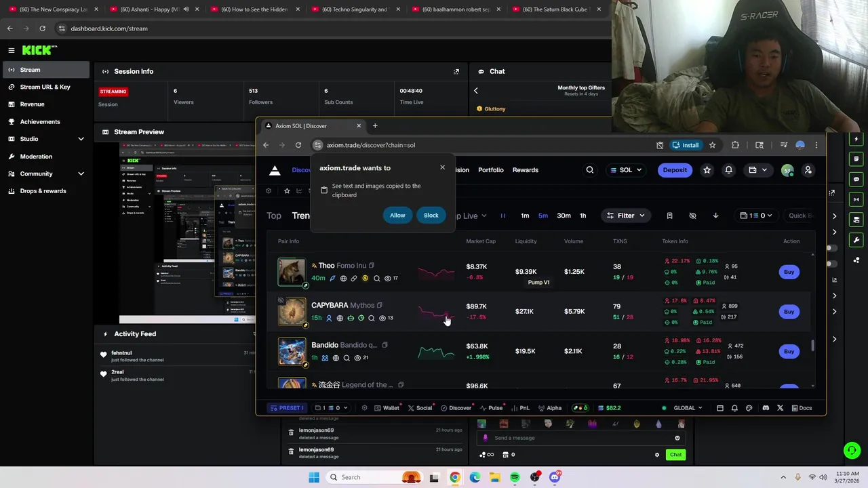Open wallet selector dropdown in header
Screen dimensions: 868x488
[x=757, y=170]
